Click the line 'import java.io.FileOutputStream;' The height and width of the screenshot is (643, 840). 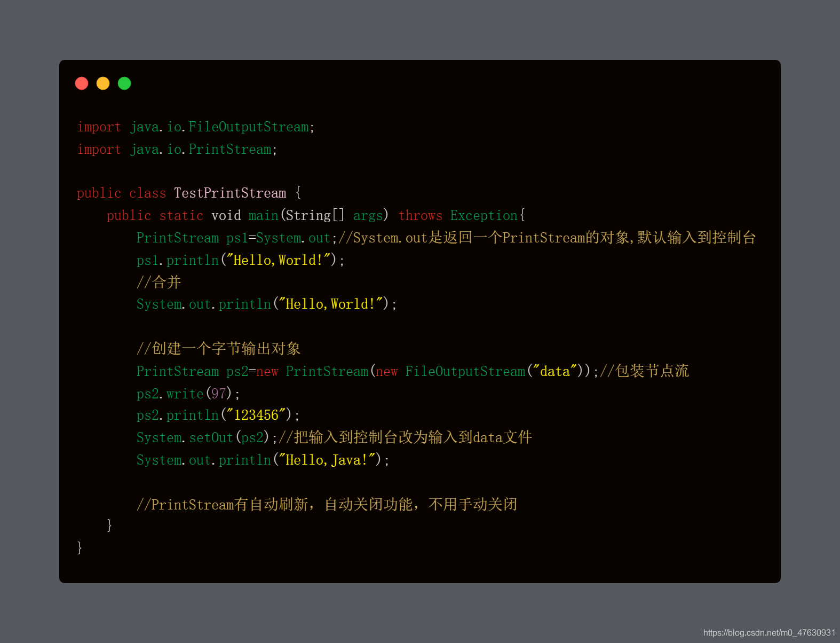point(196,127)
